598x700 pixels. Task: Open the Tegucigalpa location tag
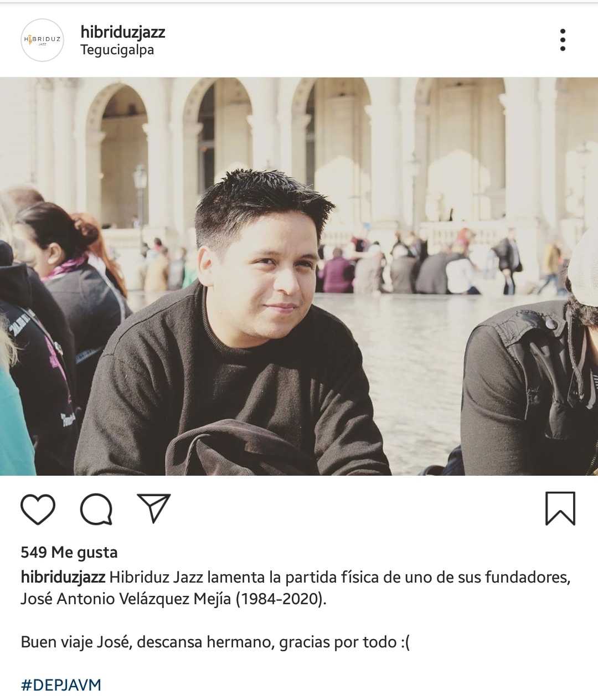[117, 50]
